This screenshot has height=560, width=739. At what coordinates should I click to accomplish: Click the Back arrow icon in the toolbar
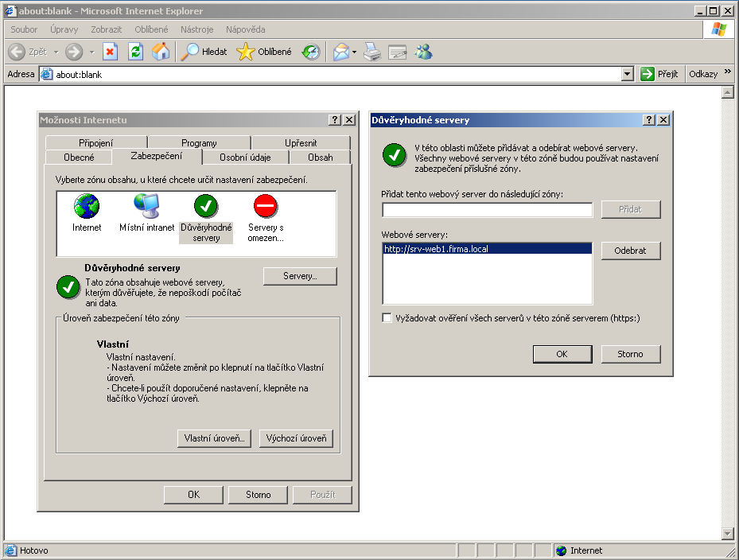click(17, 52)
